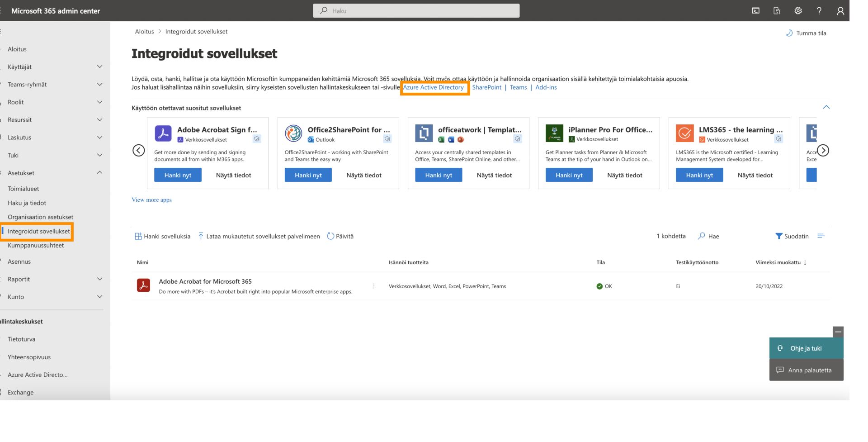
Task: Open the settings gear in header
Action: click(798, 11)
